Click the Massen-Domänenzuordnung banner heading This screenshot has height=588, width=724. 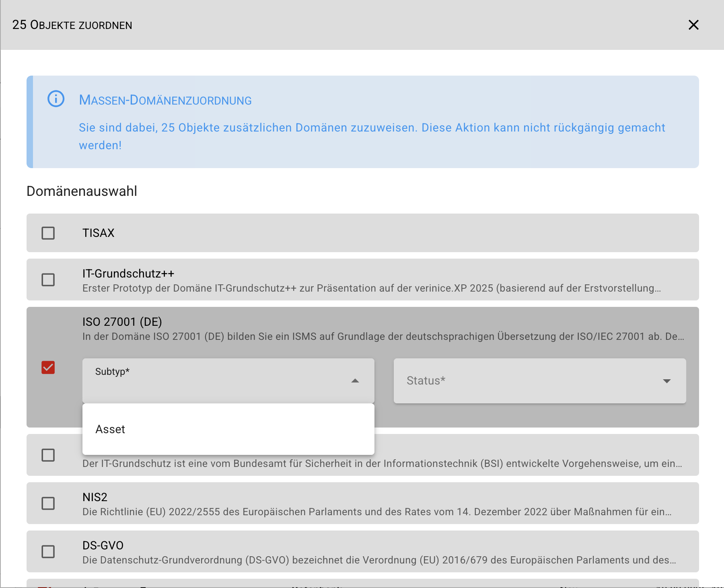[165, 100]
